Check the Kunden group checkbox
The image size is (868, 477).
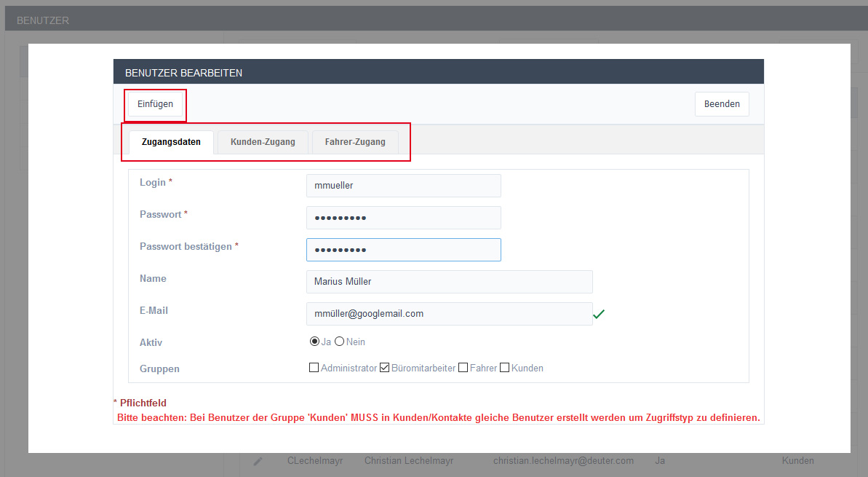[x=504, y=368]
